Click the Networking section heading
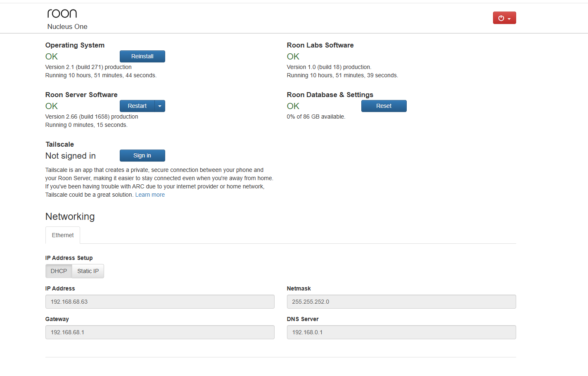 [x=70, y=217]
